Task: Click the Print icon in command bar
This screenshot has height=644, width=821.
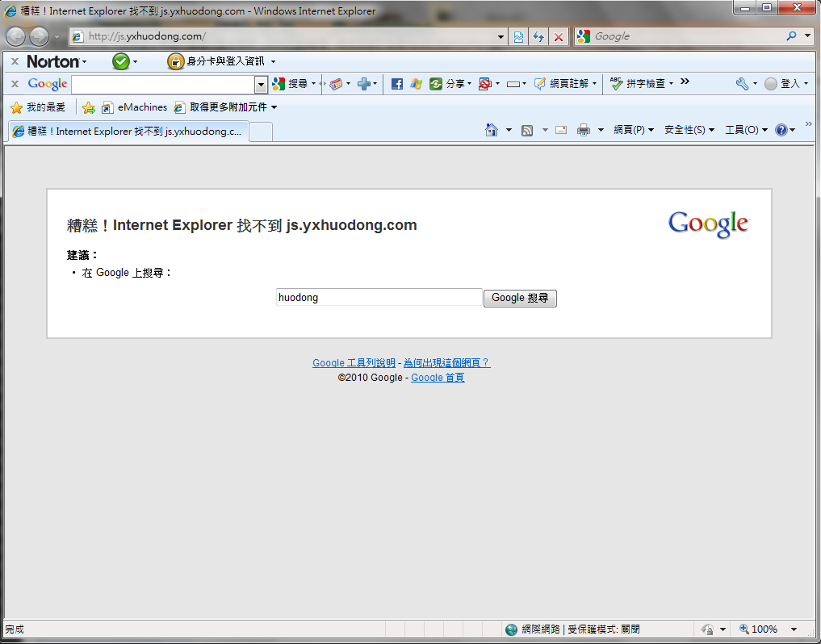Action: pos(584,130)
